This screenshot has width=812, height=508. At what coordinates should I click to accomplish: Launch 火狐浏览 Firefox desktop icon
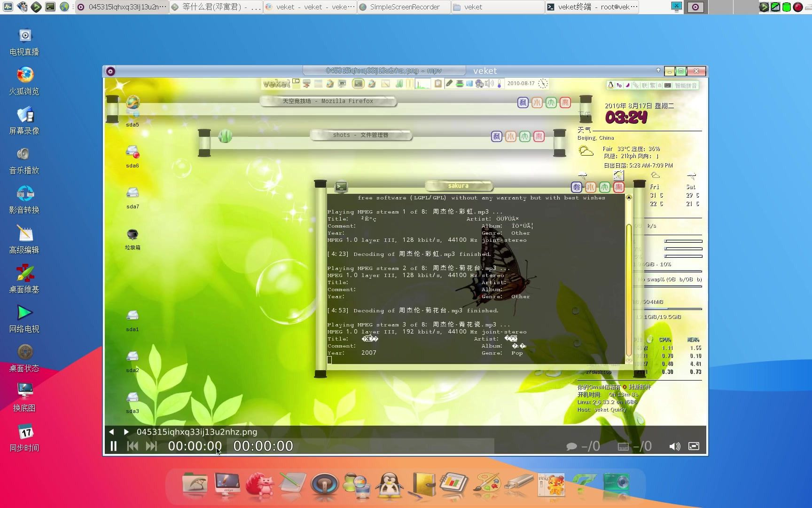24,82
